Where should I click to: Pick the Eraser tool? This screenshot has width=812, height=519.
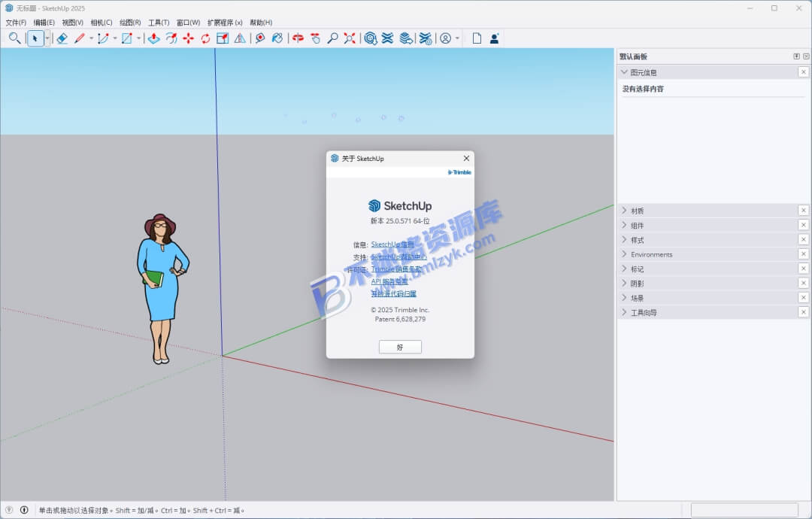[x=62, y=38]
